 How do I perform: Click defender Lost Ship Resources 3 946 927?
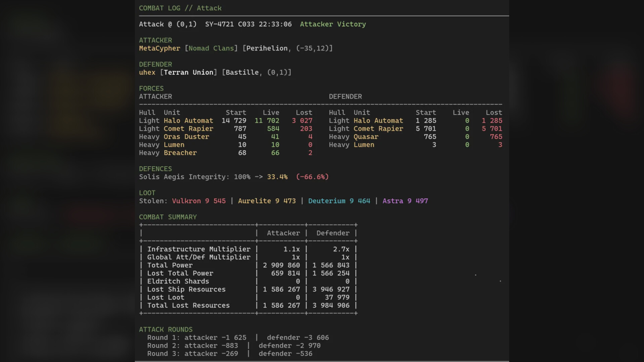click(x=331, y=290)
